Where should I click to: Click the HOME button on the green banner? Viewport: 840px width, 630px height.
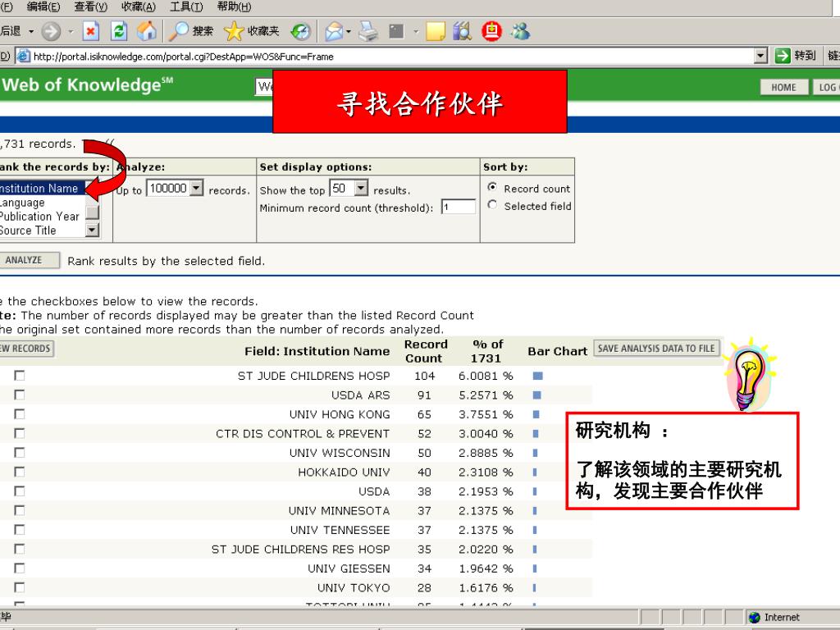coord(783,87)
